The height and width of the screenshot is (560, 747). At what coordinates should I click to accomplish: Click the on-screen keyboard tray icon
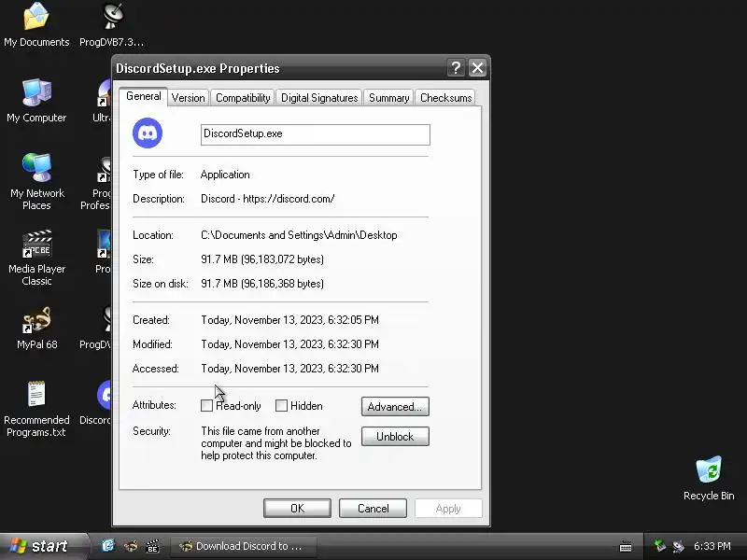(626, 546)
